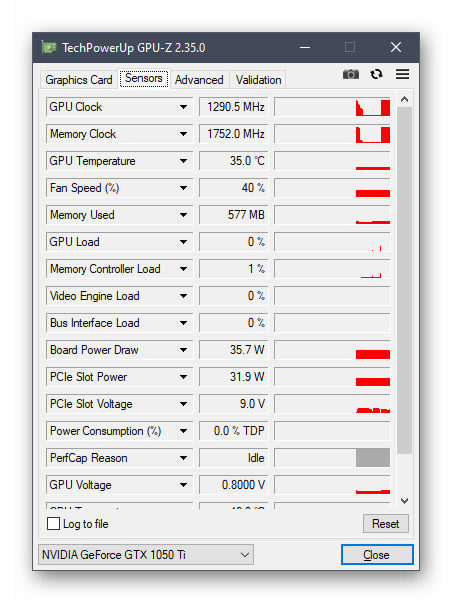This screenshot has width=452, height=603.
Task: Expand the Bus Interface Load dropdown
Action: tap(183, 323)
